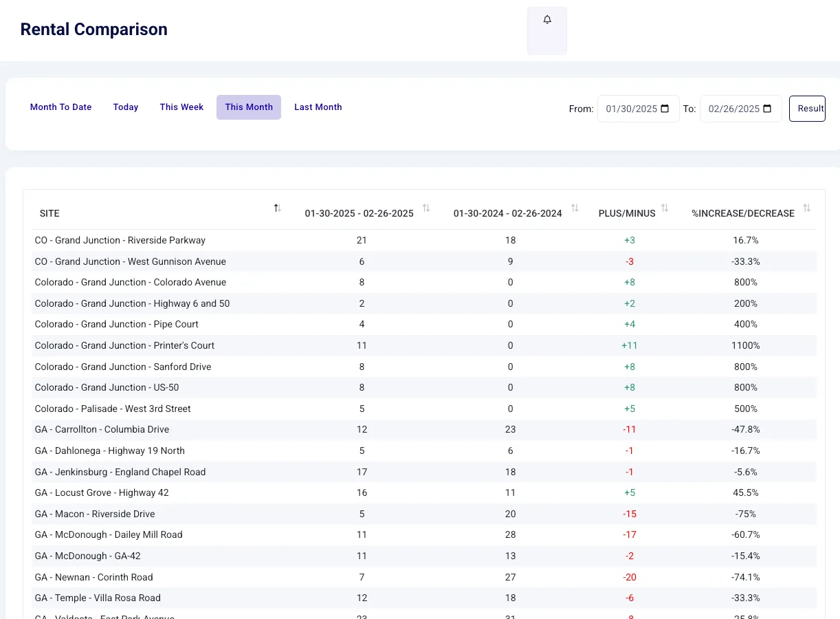Image resolution: width=840 pixels, height=619 pixels.
Task: Select GA - Locust Grove - Highway 42
Action: 102,492
